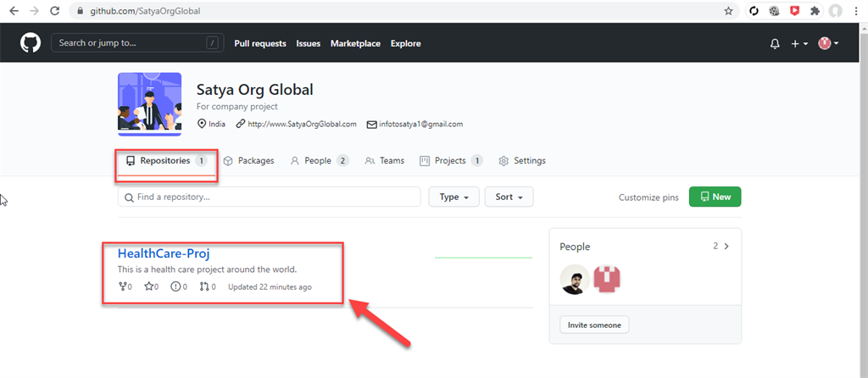Open the user avatar menu

(x=828, y=44)
